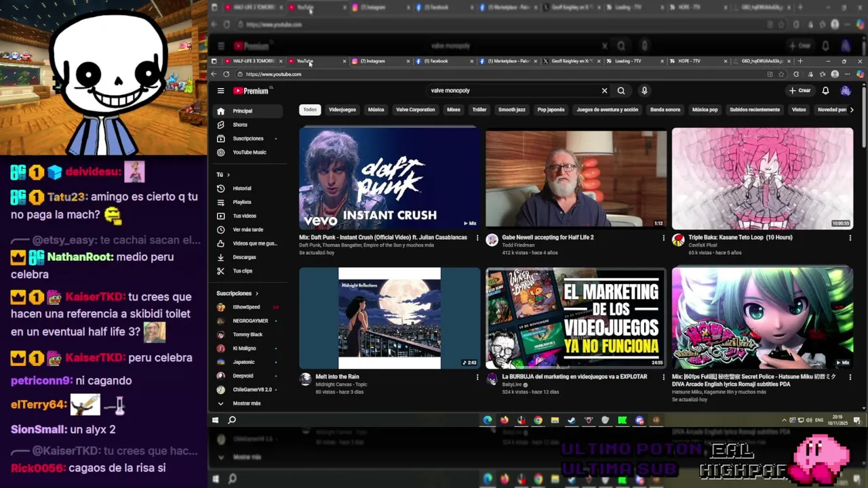
Task: Open Tommy Black subscription channel
Action: tap(247, 335)
